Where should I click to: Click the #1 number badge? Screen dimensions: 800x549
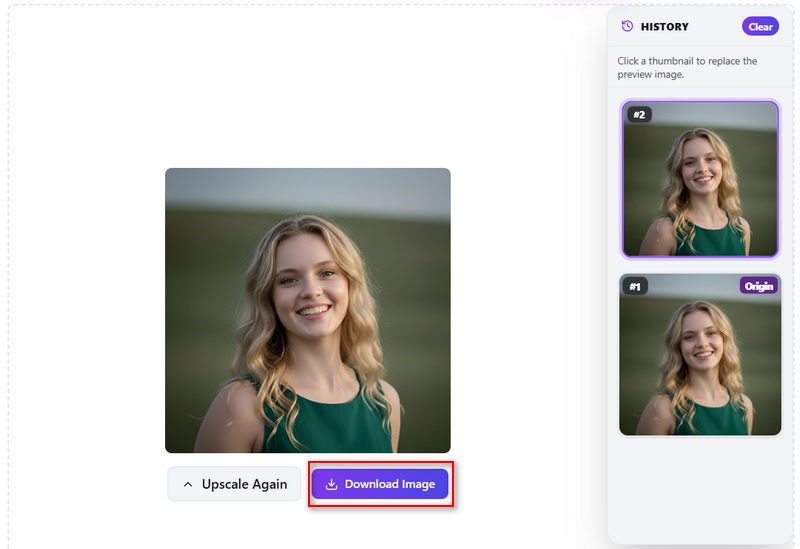(x=635, y=286)
